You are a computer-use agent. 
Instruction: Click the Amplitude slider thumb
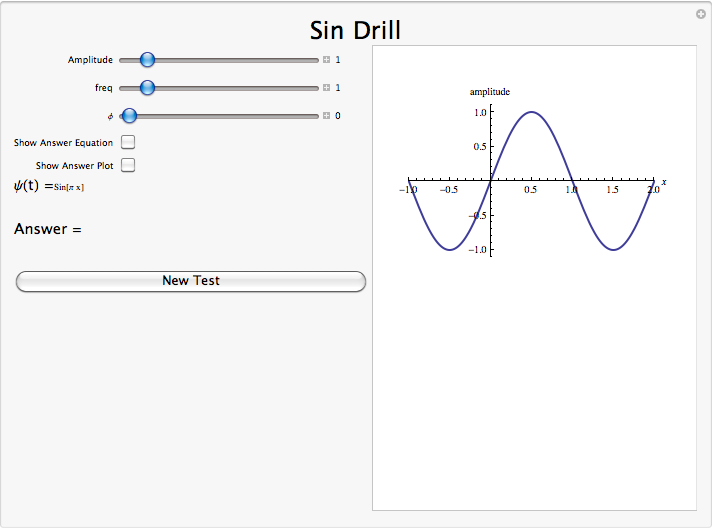click(x=147, y=60)
